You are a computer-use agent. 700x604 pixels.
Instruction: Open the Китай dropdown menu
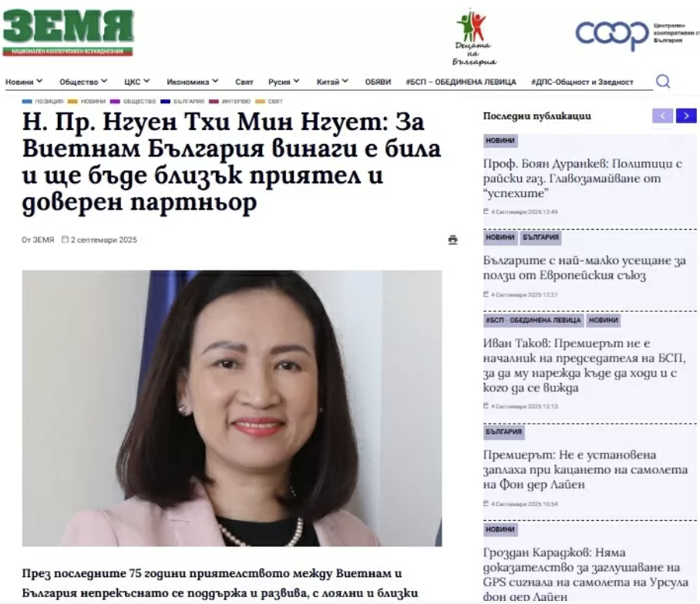coord(332,82)
